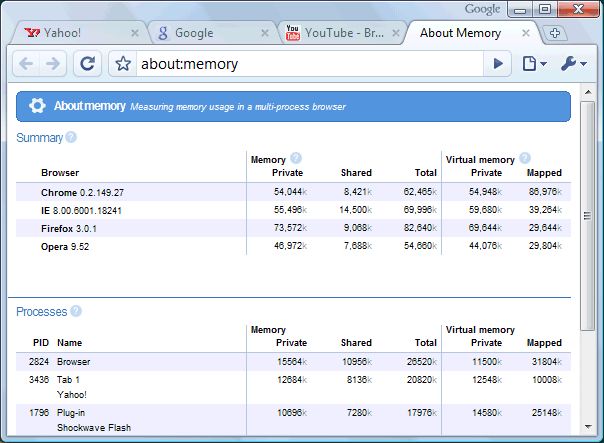Click the 'Yahoo!' entry under Tab 1
The height and width of the screenshot is (443, 604).
[72, 394]
